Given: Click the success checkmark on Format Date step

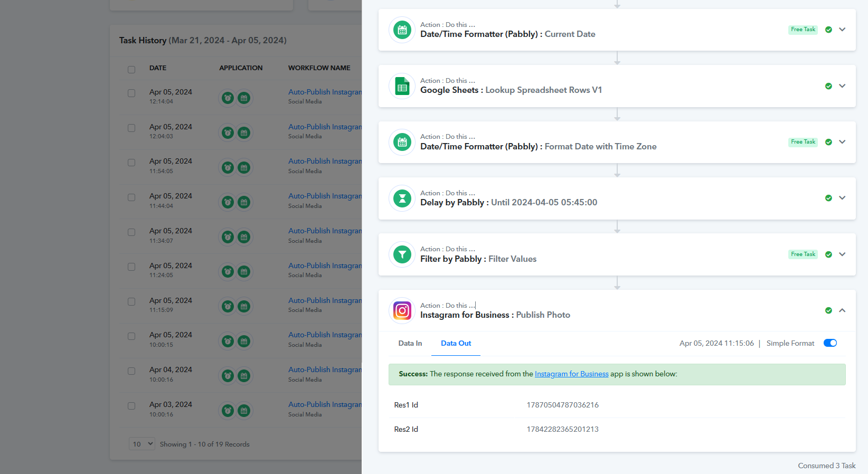Looking at the screenshot, I should point(828,142).
